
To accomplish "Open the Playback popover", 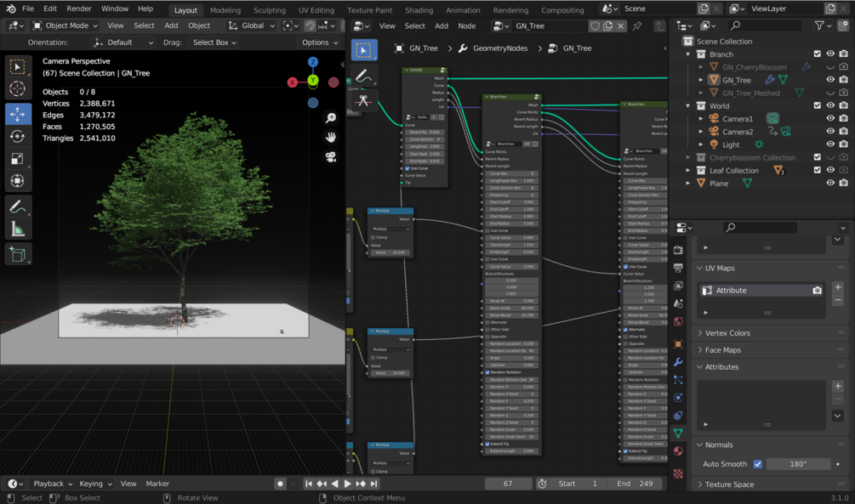I will [53, 484].
